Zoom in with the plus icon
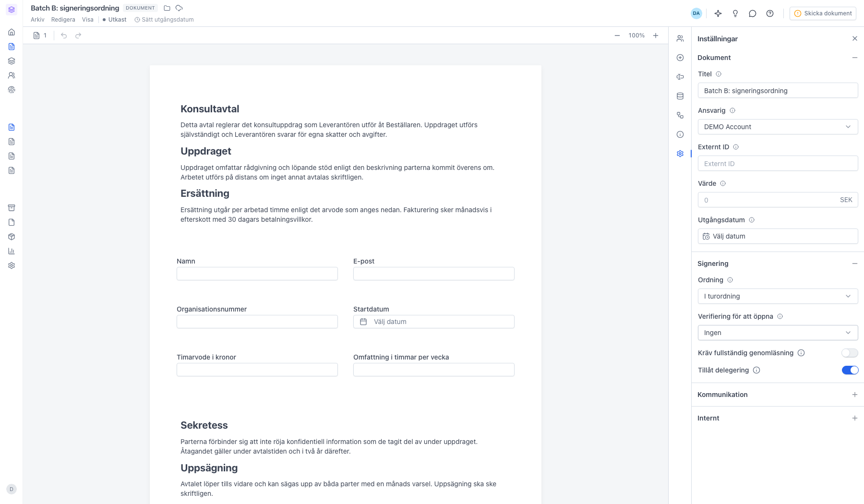This screenshot has width=864, height=504. pyautogui.click(x=656, y=36)
